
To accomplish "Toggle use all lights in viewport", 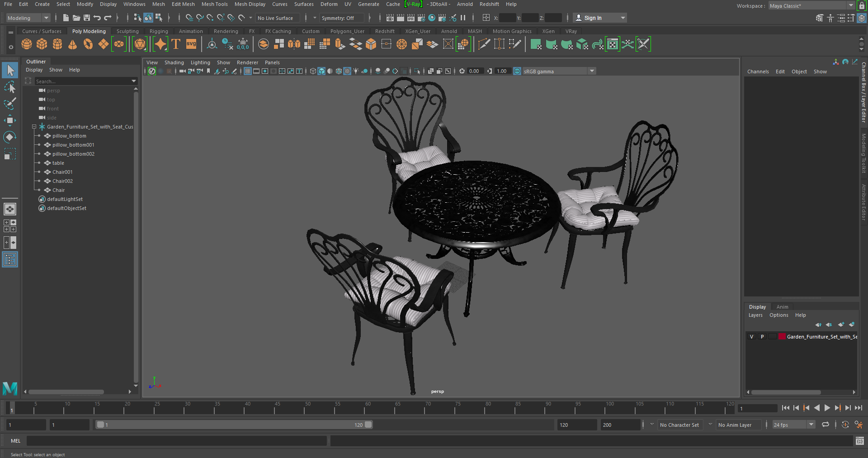I will [x=356, y=71].
